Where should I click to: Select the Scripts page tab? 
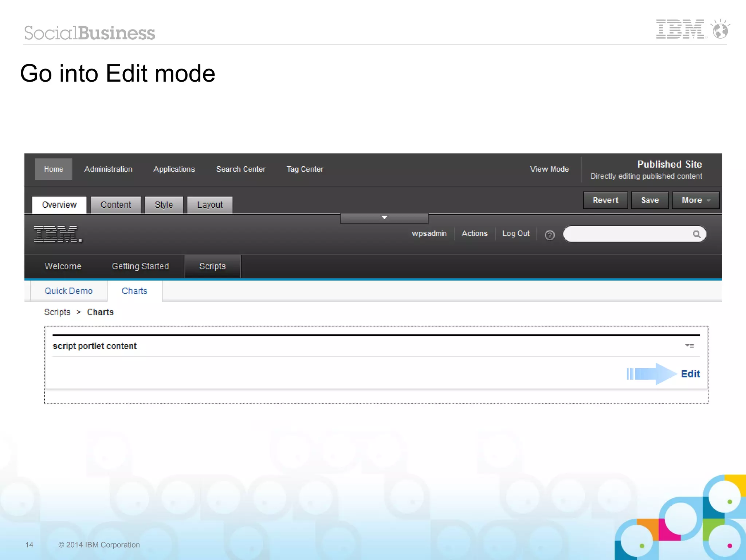[212, 266]
